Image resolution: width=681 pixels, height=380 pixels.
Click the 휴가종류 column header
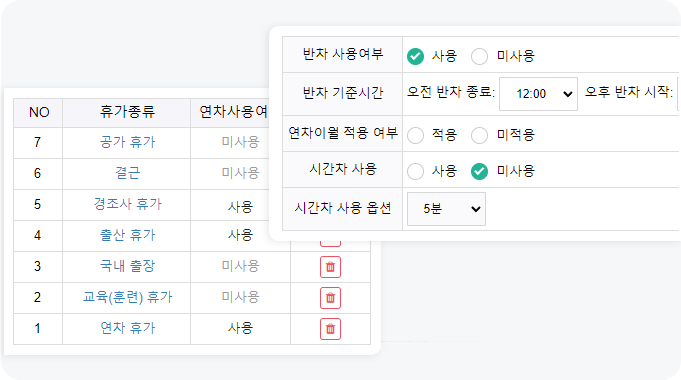click(127, 112)
